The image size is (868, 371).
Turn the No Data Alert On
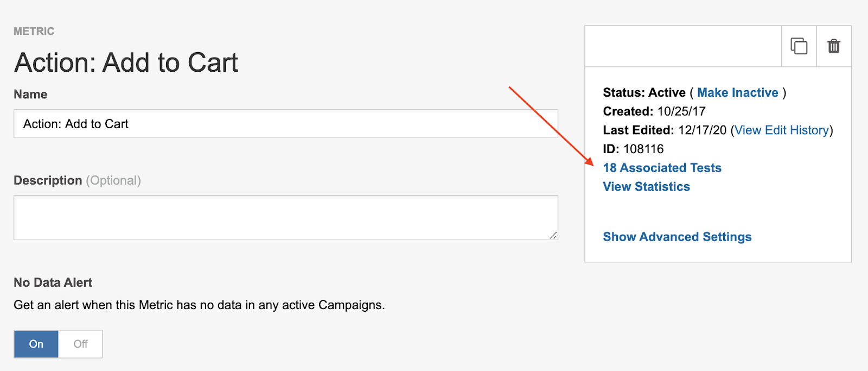tap(36, 344)
